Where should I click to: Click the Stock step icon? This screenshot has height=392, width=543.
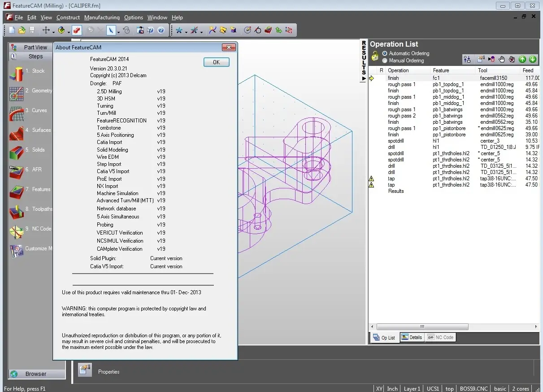(17, 74)
